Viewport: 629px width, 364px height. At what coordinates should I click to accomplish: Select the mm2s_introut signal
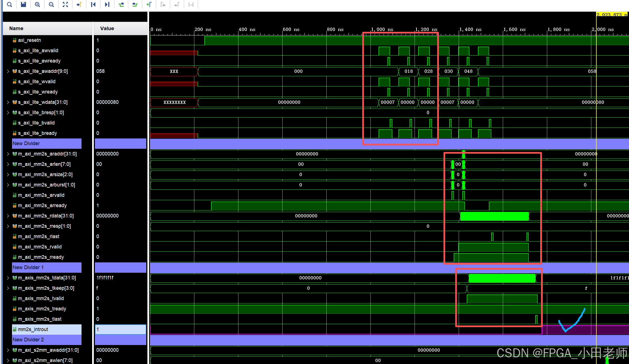(x=33, y=329)
